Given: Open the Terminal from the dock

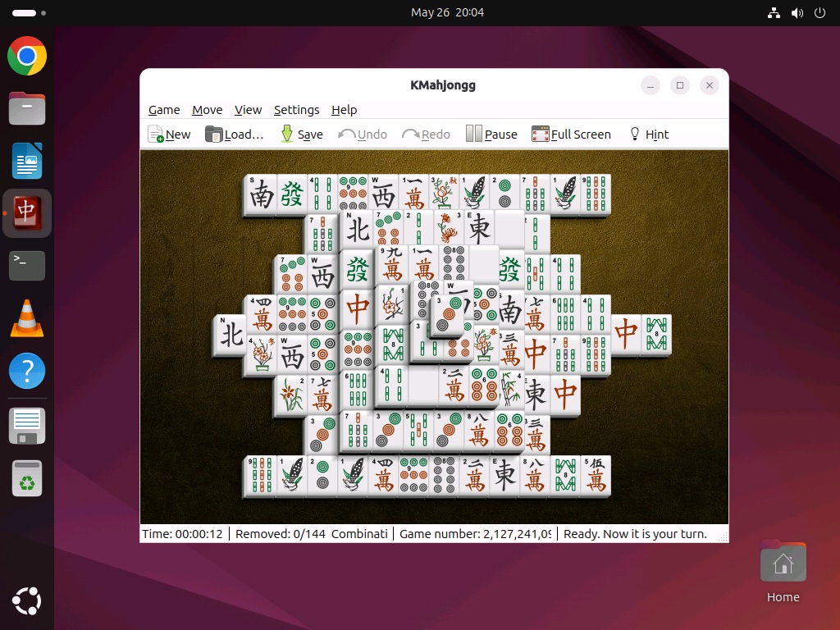Looking at the screenshot, I should pos(27,266).
